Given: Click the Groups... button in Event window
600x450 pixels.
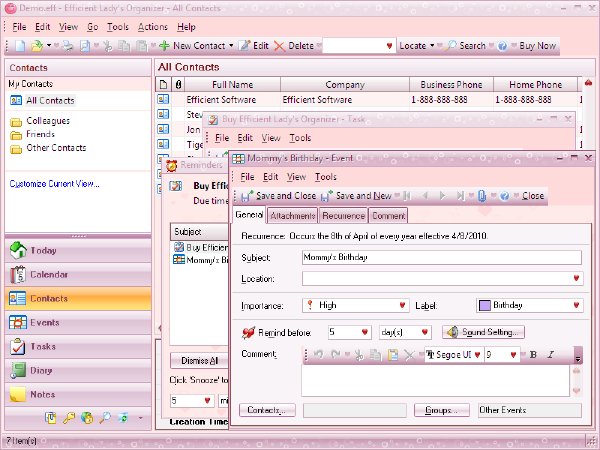Looking at the screenshot, I should pos(442,410).
